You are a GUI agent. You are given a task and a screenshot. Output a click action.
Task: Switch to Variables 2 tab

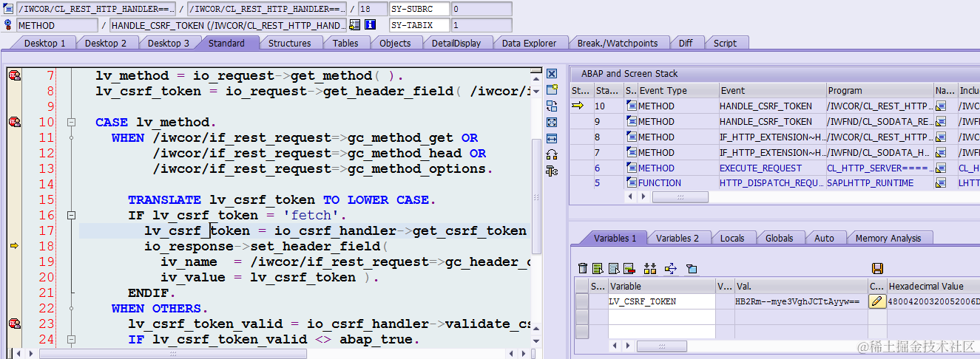click(677, 238)
